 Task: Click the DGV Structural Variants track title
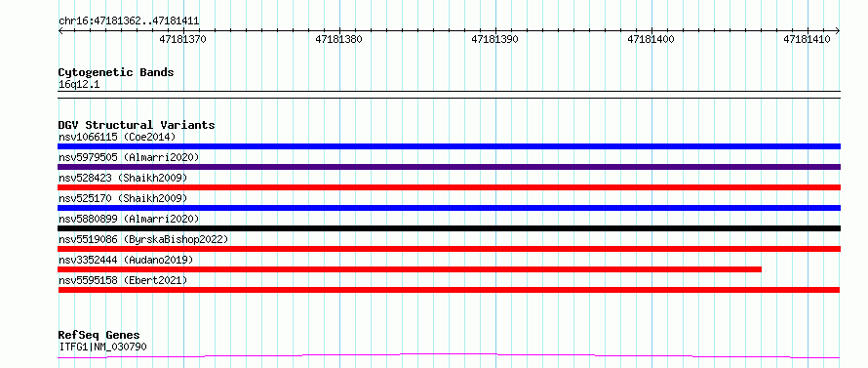pos(137,125)
